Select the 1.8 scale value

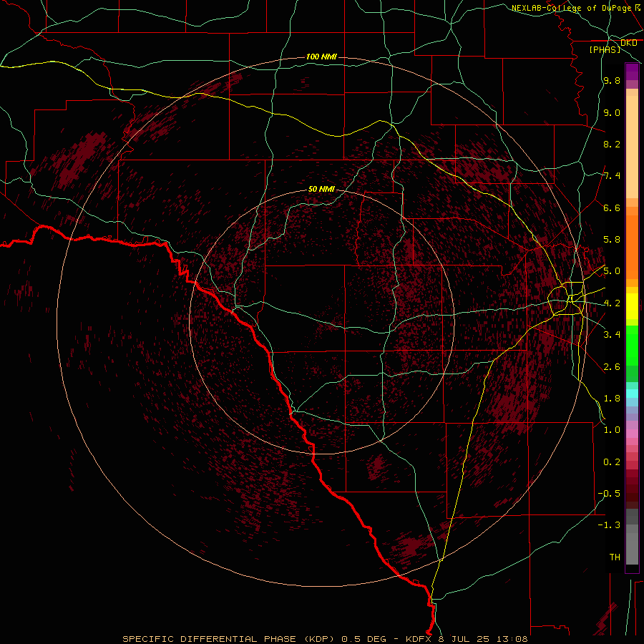(x=612, y=399)
